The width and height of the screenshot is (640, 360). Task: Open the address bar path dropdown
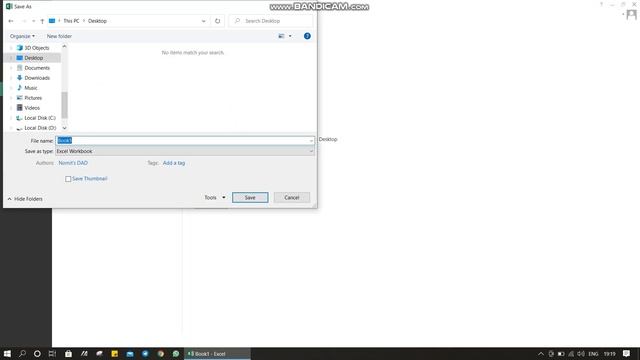click(204, 21)
